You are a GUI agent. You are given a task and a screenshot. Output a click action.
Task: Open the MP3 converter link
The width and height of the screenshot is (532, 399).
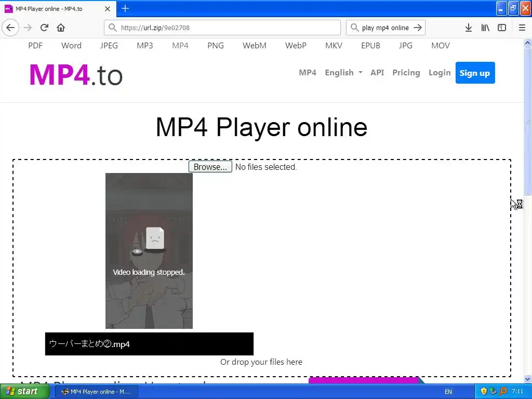pyautogui.click(x=145, y=46)
